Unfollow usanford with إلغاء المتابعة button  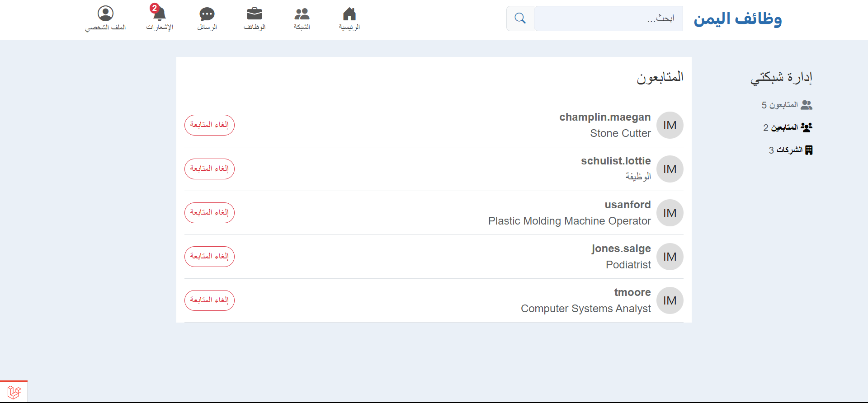209,213
